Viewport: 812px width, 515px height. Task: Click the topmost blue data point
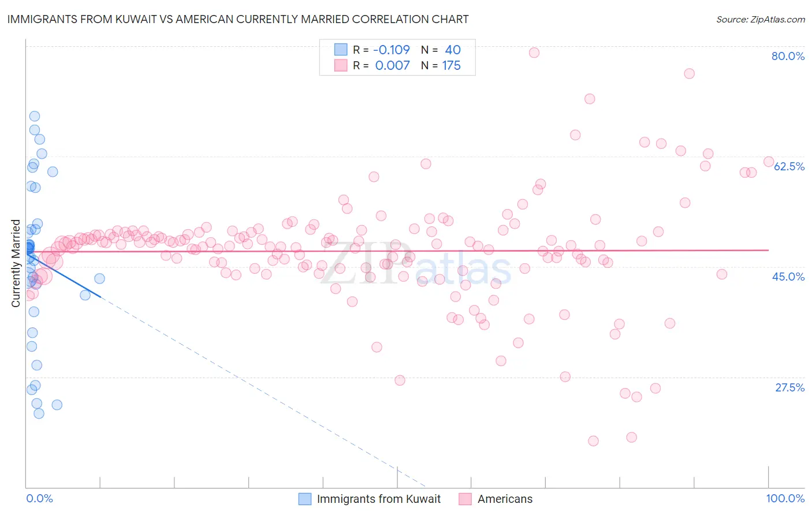coord(35,116)
